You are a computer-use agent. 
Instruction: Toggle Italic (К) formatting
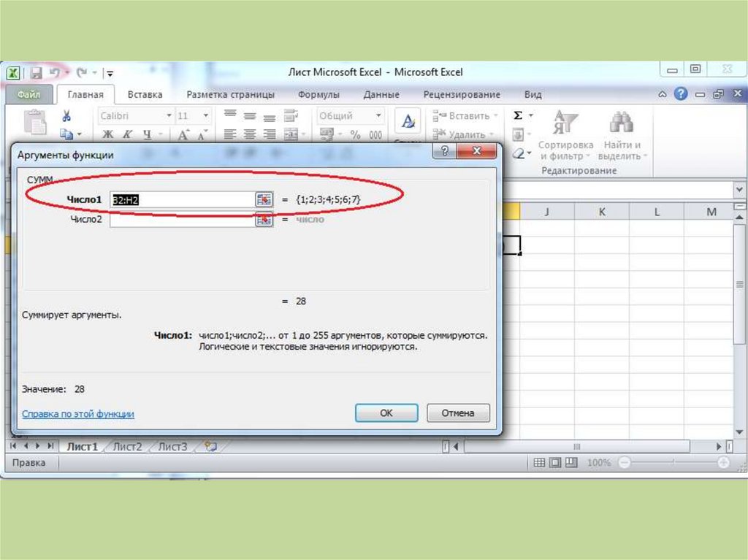point(127,134)
